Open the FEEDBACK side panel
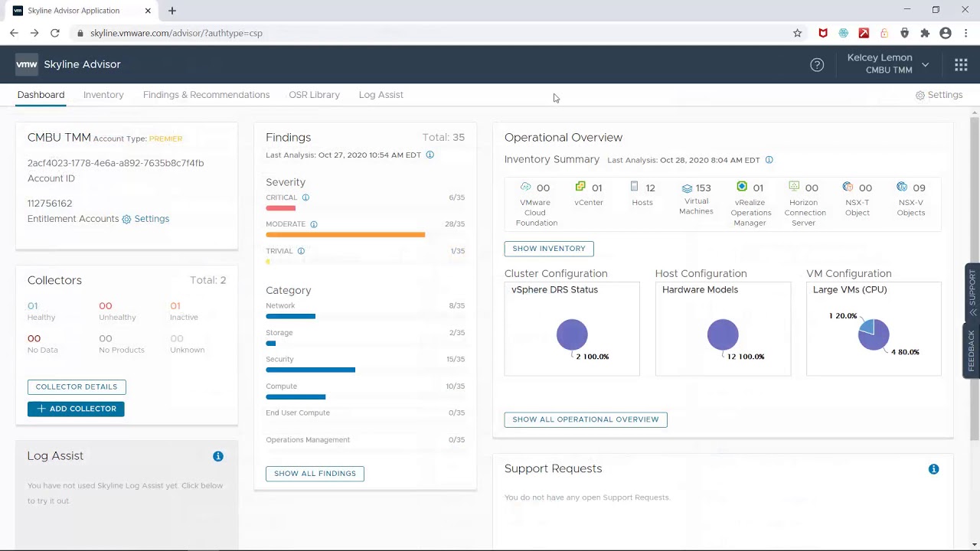 (x=972, y=350)
